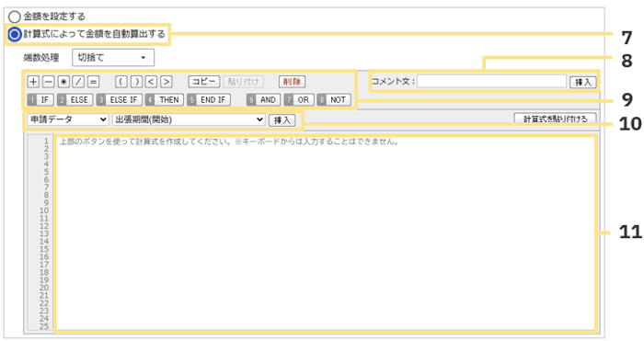Insert the divide slash operator

(78, 82)
